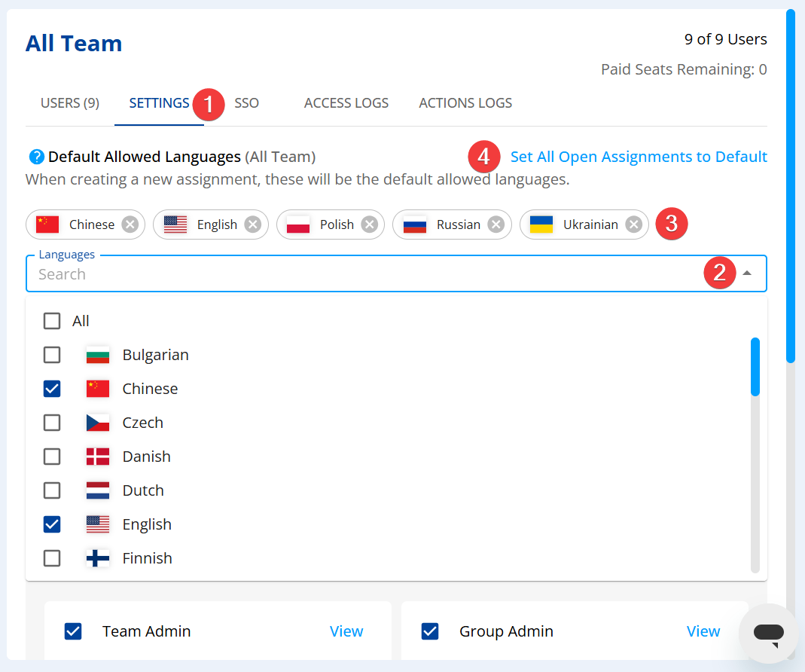Check the All languages checkbox
Screen dimensions: 805x672
(52, 321)
